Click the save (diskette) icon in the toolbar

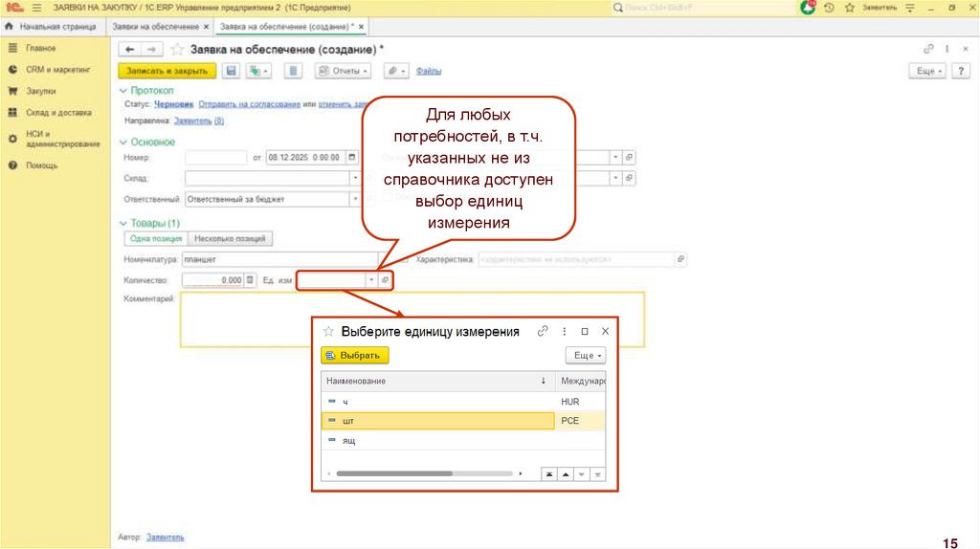(x=231, y=71)
